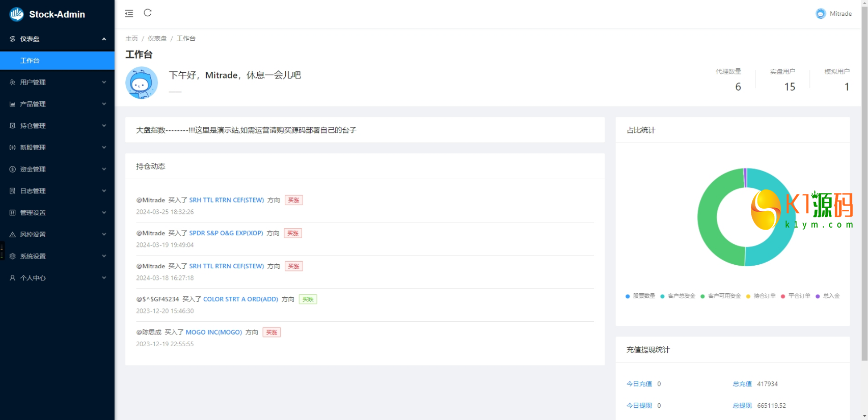The width and height of the screenshot is (868, 420).
Task: Open the SPDR S&P O&G EXP(XOP) link
Action: click(226, 233)
